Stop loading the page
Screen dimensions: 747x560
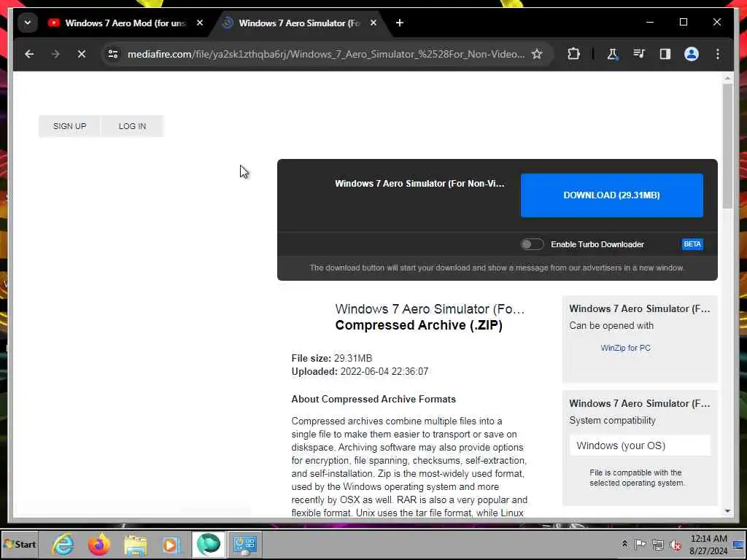click(x=82, y=54)
